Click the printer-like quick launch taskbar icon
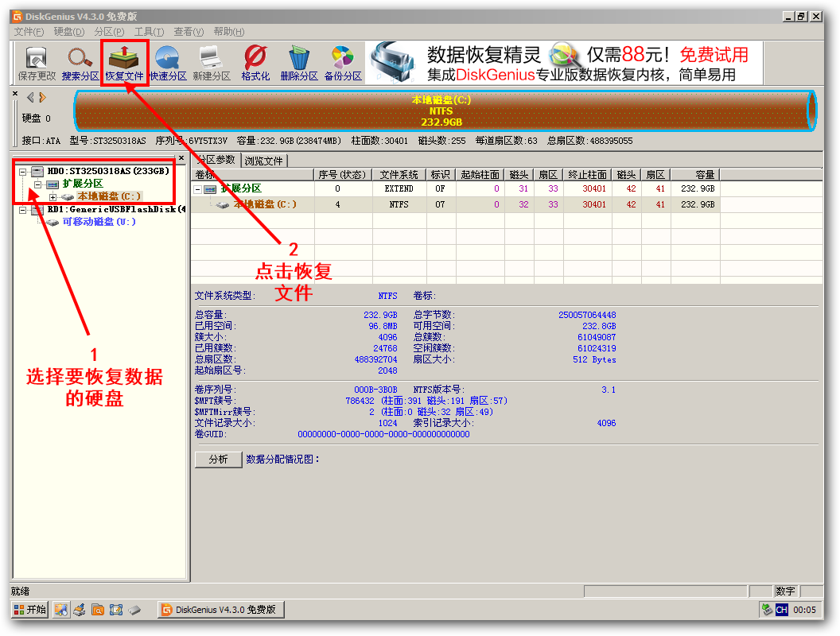 point(80,609)
